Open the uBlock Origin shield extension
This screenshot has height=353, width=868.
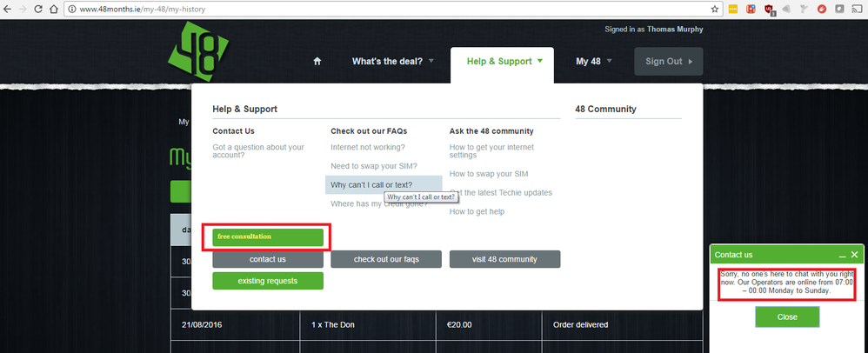pos(768,9)
